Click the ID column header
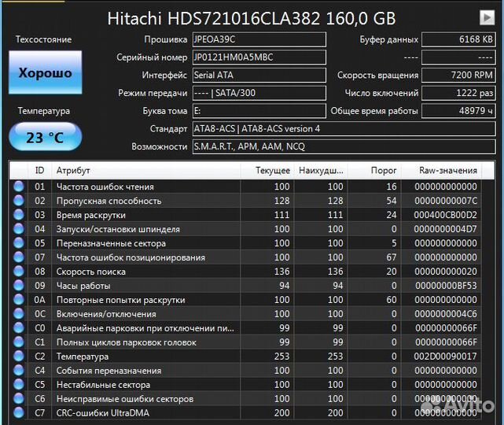This screenshot has width=504, height=425. tap(39, 170)
